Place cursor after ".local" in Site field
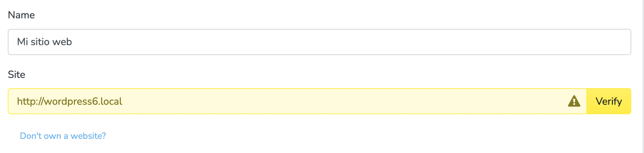Image resolution: width=644 pixels, height=153 pixels. click(123, 102)
